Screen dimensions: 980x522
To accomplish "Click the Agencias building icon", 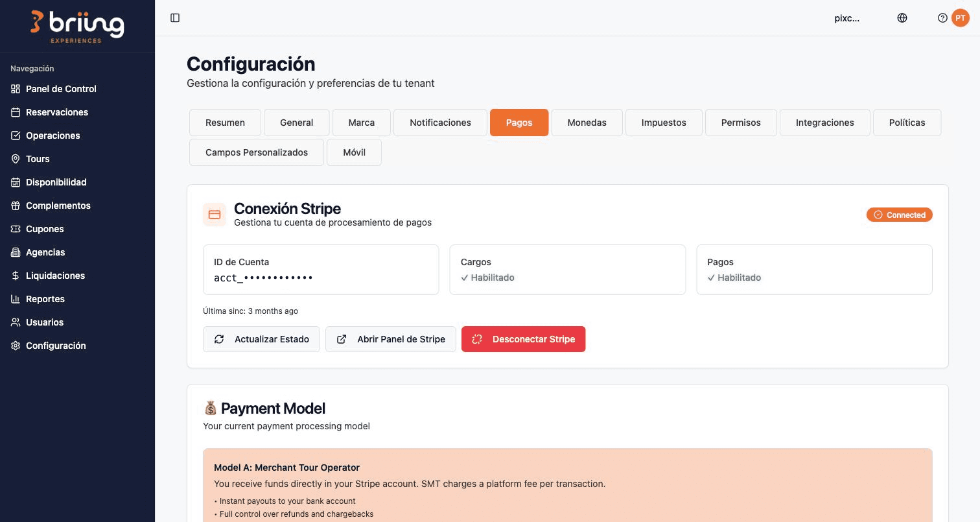I will [x=16, y=252].
